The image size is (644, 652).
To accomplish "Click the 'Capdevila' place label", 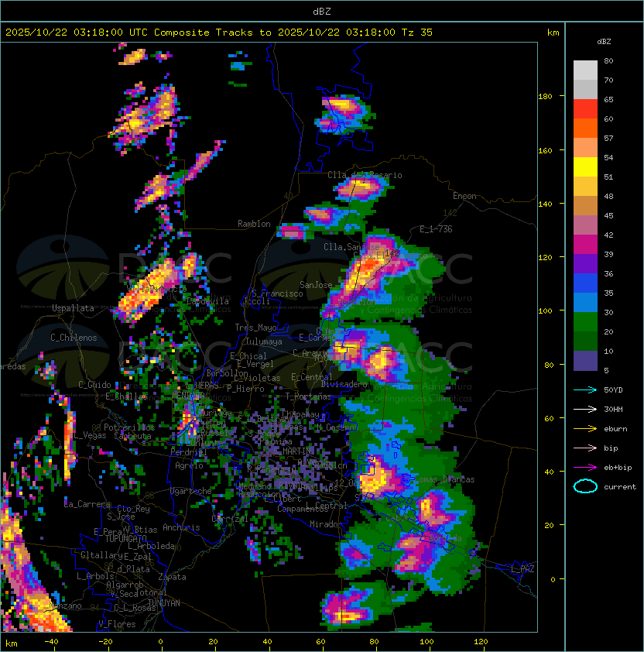I will (208, 301).
